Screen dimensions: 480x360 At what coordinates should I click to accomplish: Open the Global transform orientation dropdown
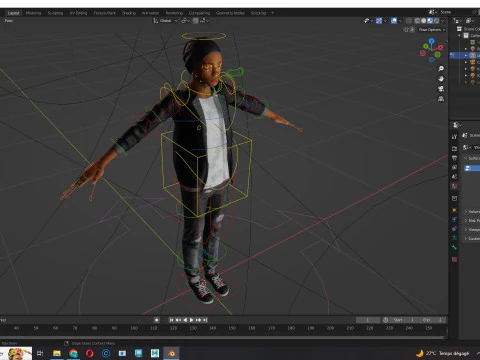(165, 21)
